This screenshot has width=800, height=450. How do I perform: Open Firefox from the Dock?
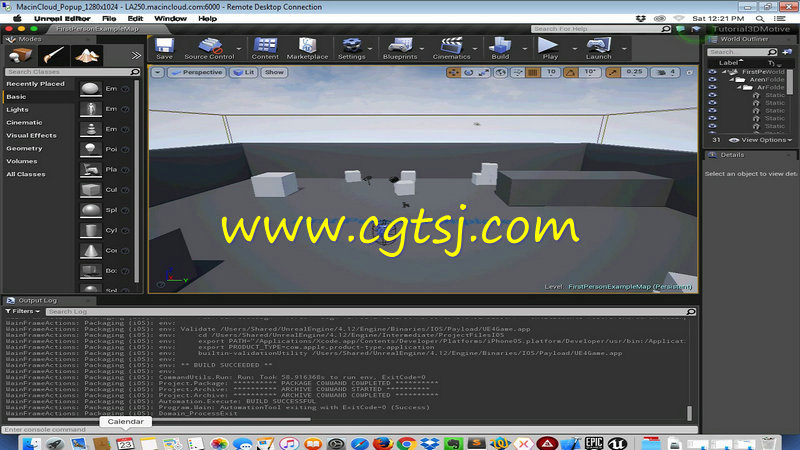pos(383,443)
